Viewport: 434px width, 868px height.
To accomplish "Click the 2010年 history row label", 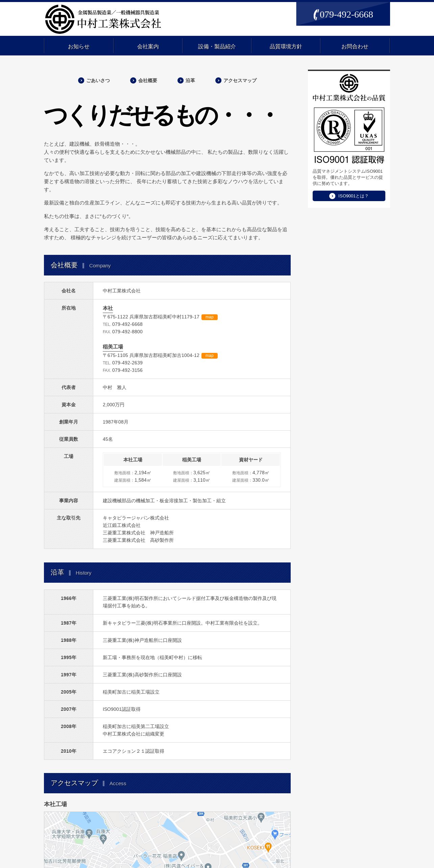I will (x=69, y=751).
